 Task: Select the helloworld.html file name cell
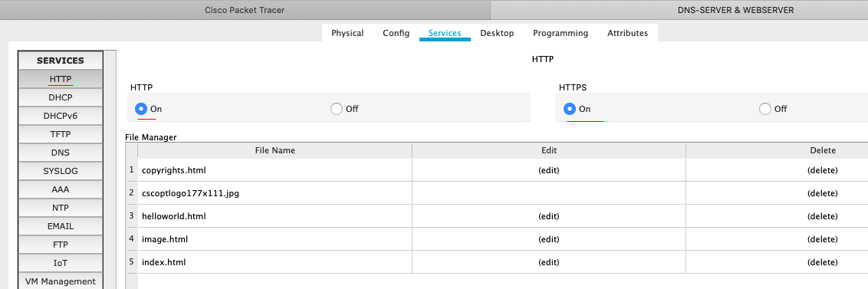275,216
